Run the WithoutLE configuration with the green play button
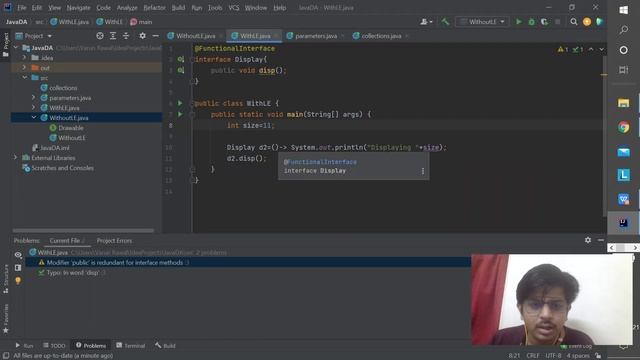640x360 pixels. pyautogui.click(x=518, y=22)
